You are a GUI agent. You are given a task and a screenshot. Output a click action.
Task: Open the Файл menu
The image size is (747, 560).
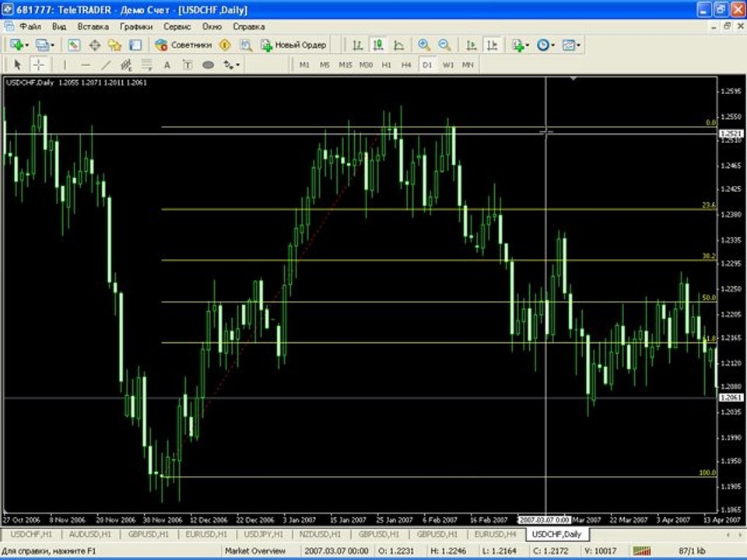[30, 26]
